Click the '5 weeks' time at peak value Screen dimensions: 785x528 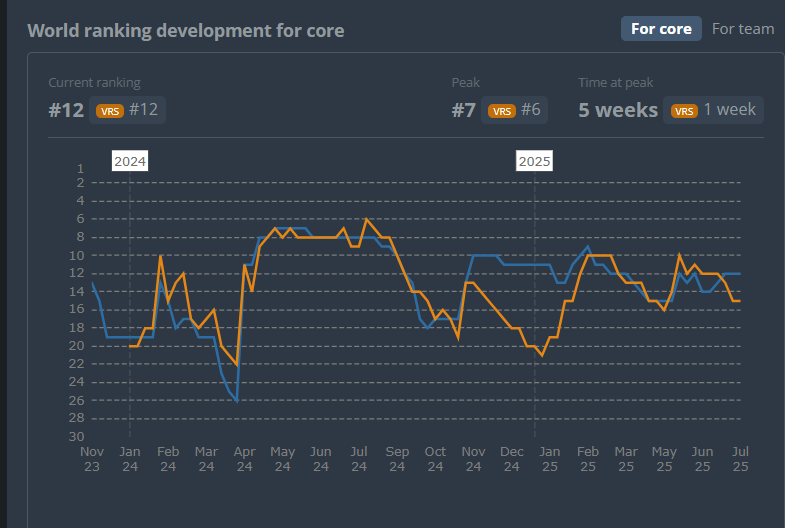click(618, 110)
